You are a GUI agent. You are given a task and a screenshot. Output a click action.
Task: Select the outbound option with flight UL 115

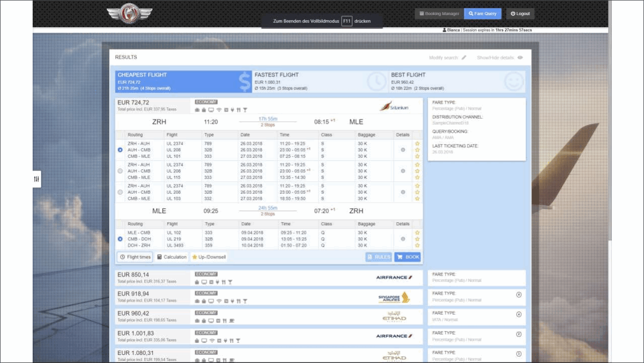(x=120, y=171)
